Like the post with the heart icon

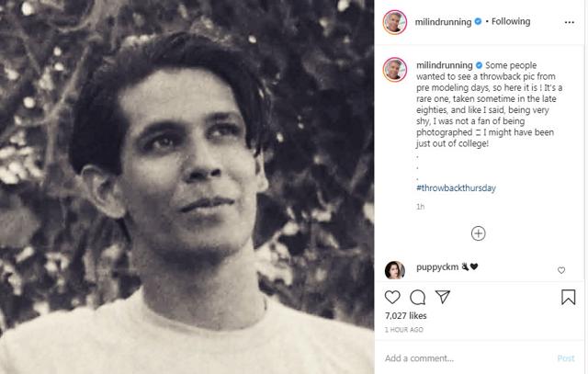click(x=392, y=297)
